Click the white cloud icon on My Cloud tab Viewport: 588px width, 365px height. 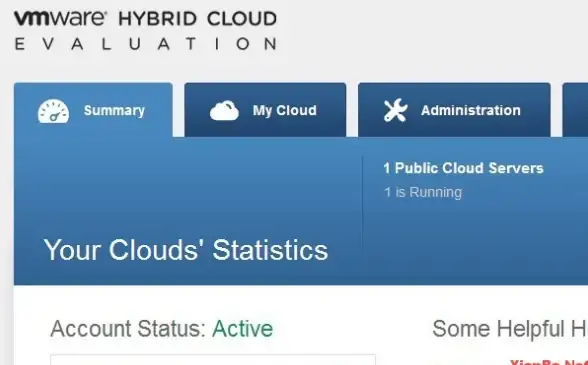[224, 111]
